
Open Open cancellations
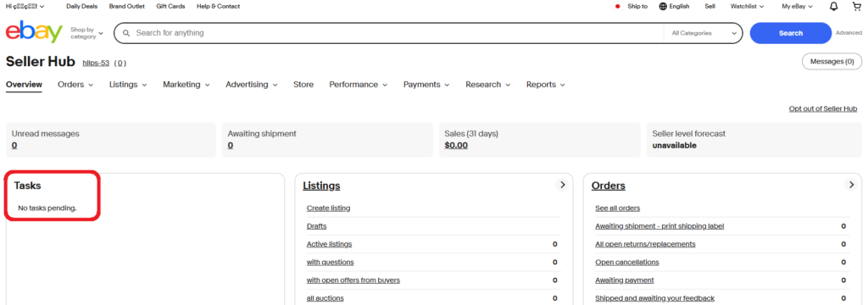point(627,263)
